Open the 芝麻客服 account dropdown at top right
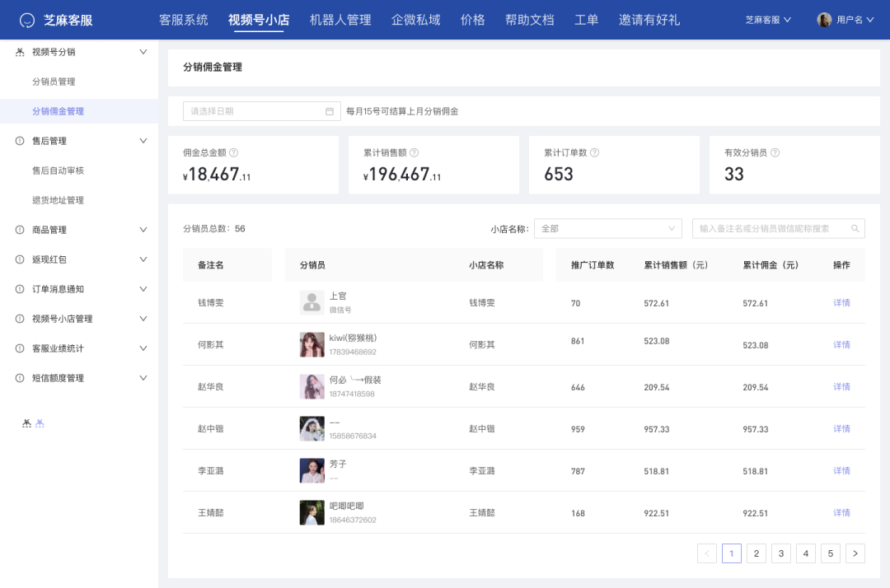The width and height of the screenshot is (890, 588). coord(766,19)
